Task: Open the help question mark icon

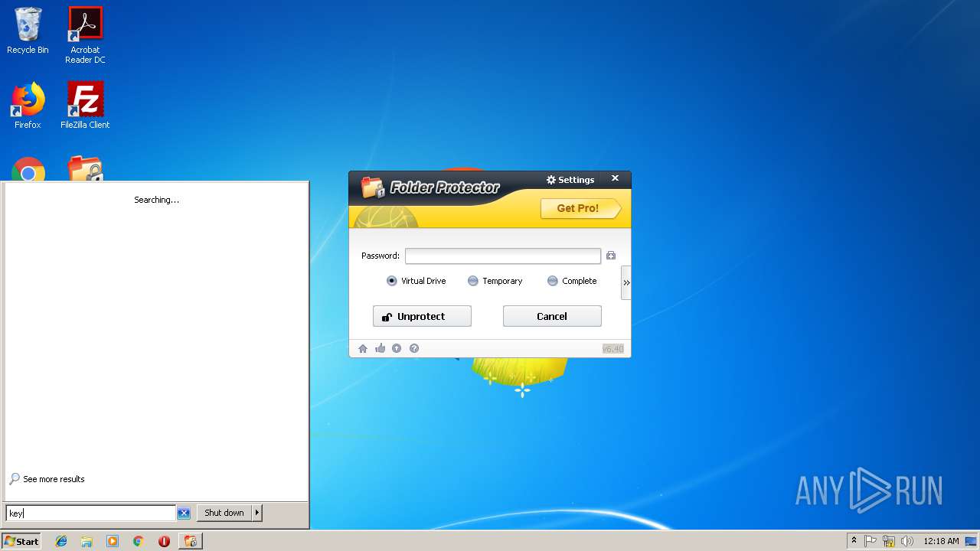Action: coord(414,348)
